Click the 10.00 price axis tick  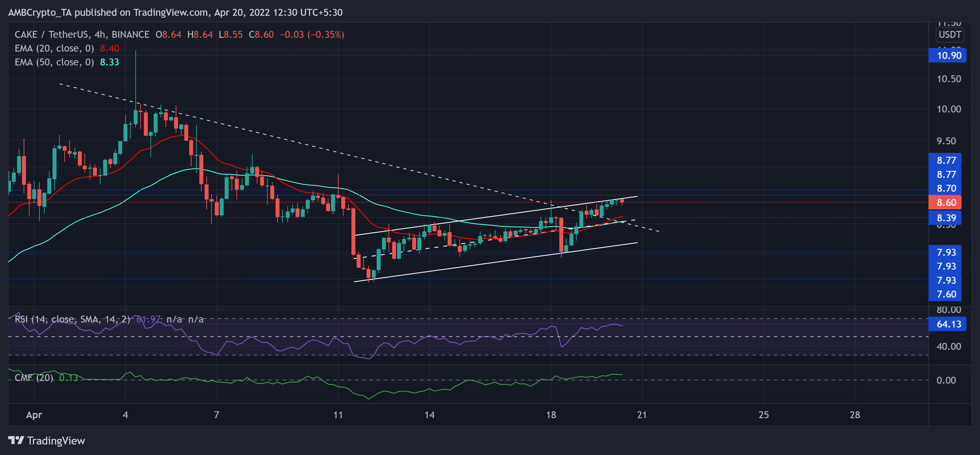click(949, 109)
